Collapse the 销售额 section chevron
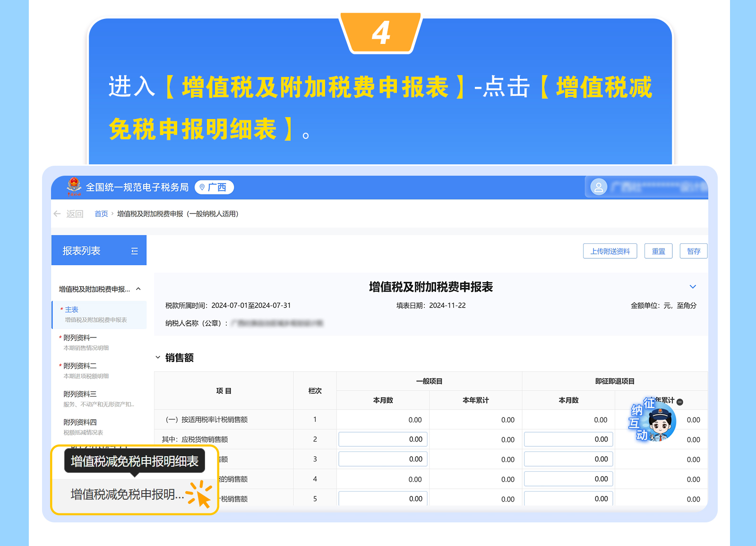Image resolution: width=756 pixels, height=546 pixels. point(158,358)
